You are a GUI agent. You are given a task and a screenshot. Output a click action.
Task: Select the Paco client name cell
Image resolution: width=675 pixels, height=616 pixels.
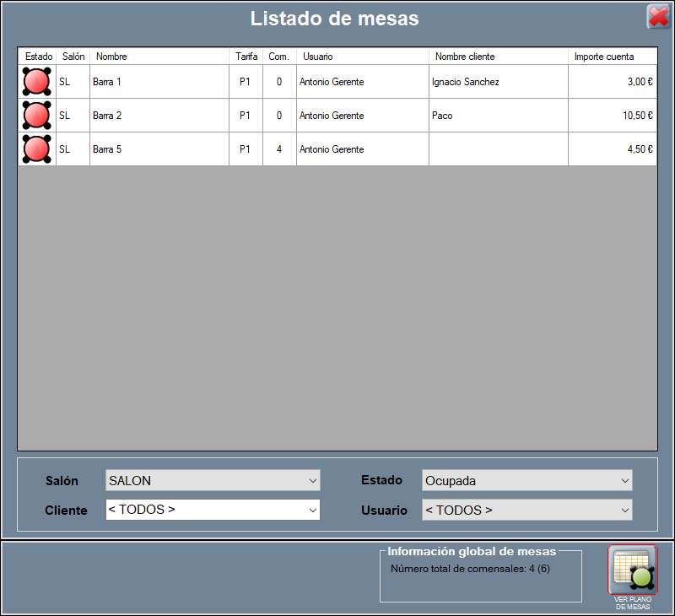tap(498, 116)
